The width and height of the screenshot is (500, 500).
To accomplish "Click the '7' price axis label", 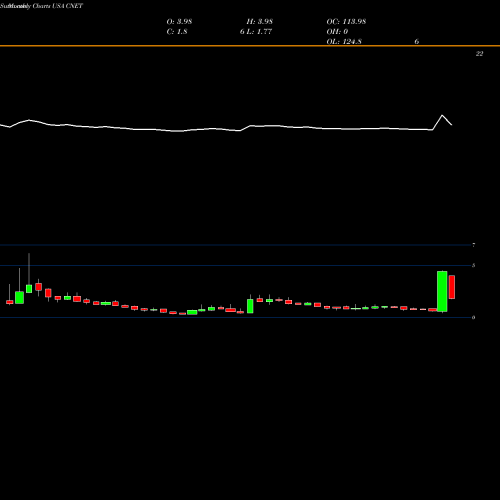I will pos(474,245).
